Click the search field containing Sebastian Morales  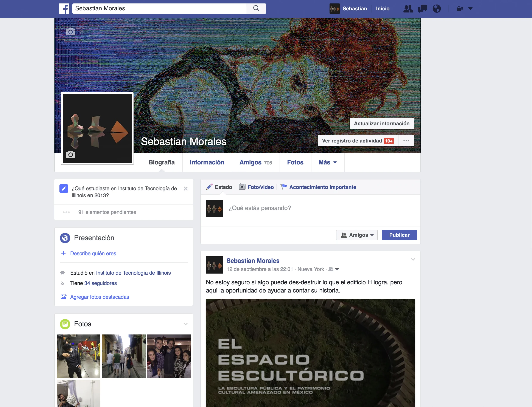(159, 8)
